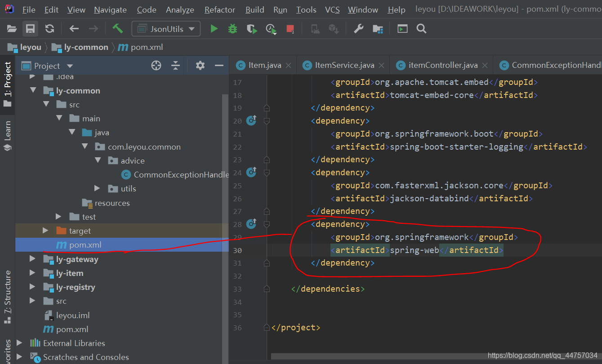Viewport: 602px width, 364px height.
Task: Click pom.xml breadcrumb in navigation bar
Action: tap(140, 47)
